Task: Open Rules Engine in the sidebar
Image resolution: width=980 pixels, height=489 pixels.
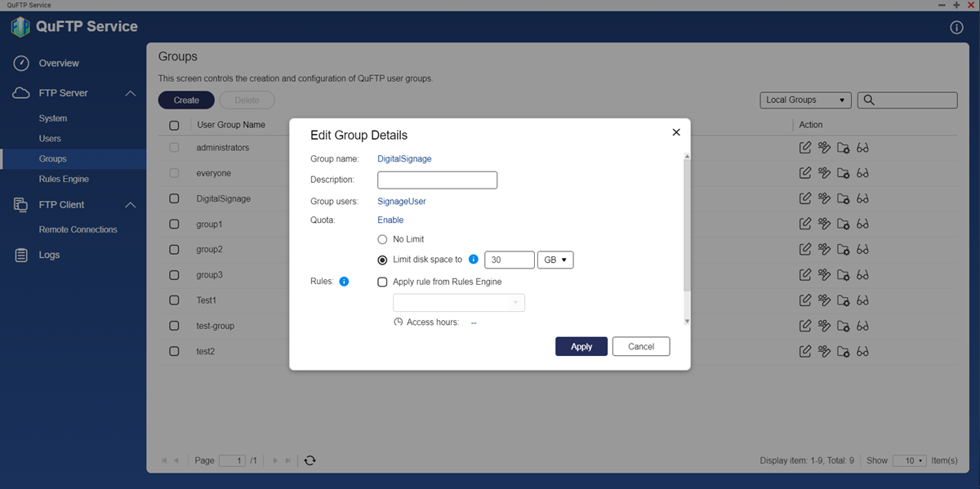Action: [x=64, y=179]
